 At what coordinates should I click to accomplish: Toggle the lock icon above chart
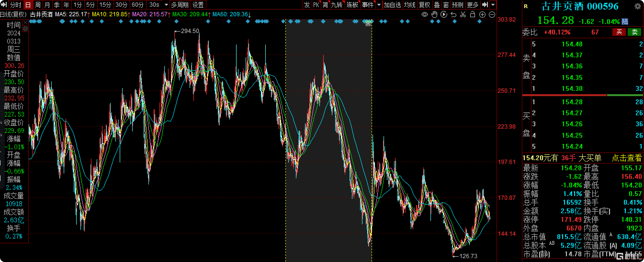[473, 15]
